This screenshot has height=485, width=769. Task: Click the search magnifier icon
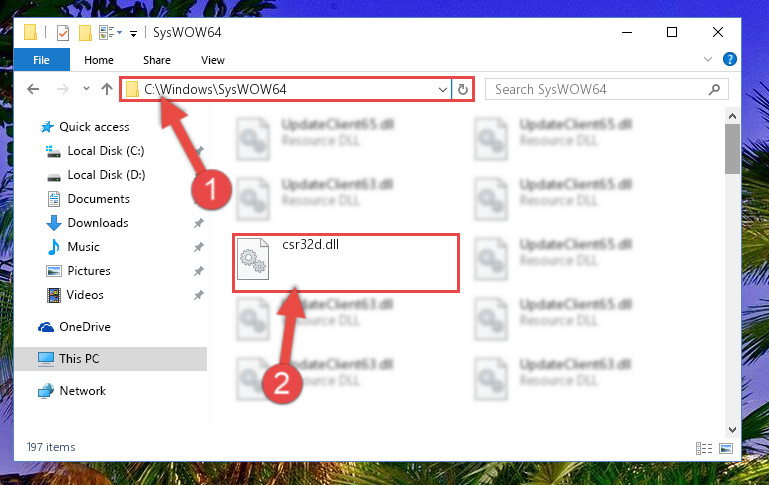coord(714,90)
